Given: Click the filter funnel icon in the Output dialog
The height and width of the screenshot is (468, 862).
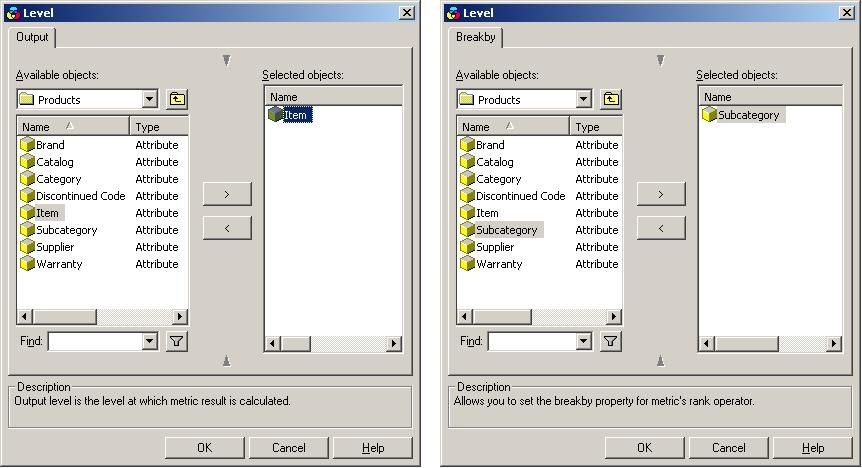Looking at the screenshot, I should [177, 341].
